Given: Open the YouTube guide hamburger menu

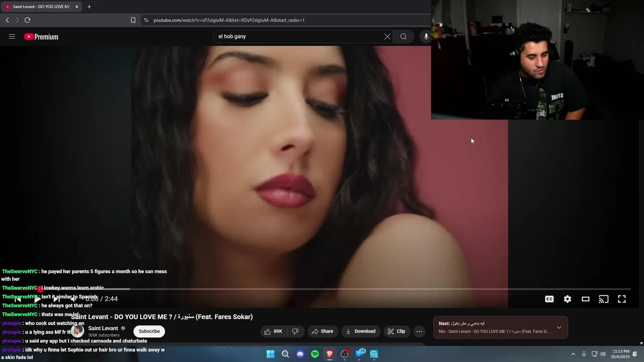Looking at the screenshot, I should coord(12,37).
